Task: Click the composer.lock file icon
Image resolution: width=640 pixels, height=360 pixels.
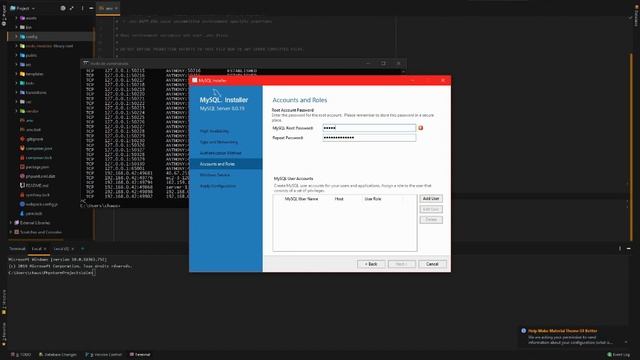Action: tap(22, 158)
